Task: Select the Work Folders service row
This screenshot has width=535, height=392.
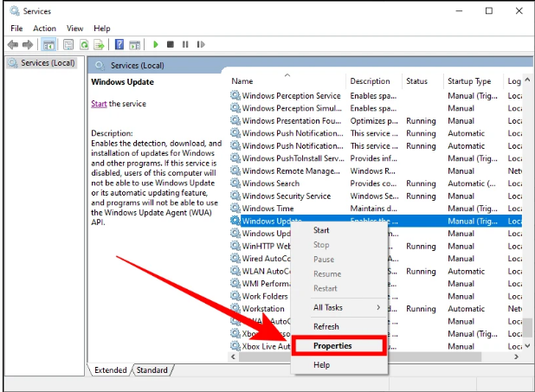Action: tap(376, 296)
